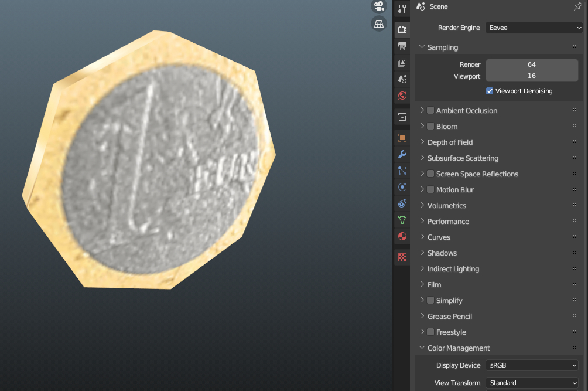This screenshot has height=391, width=588.
Task: Expand the Depth of Field panel
Action: pyautogui.click(x=450, y=142)
